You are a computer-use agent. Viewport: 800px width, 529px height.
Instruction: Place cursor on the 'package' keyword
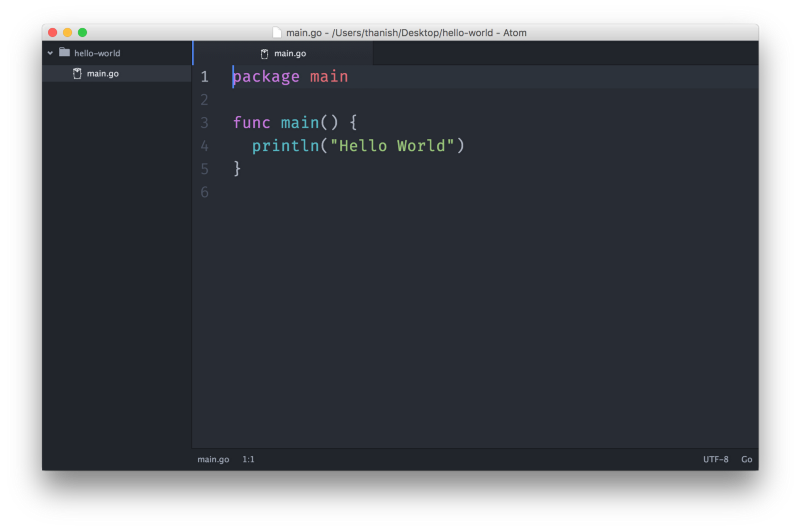click(x=266, y=77)
